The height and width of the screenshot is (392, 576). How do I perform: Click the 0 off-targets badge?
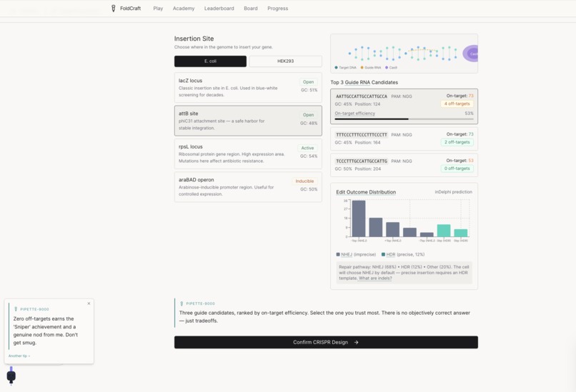tap(457, 169)
